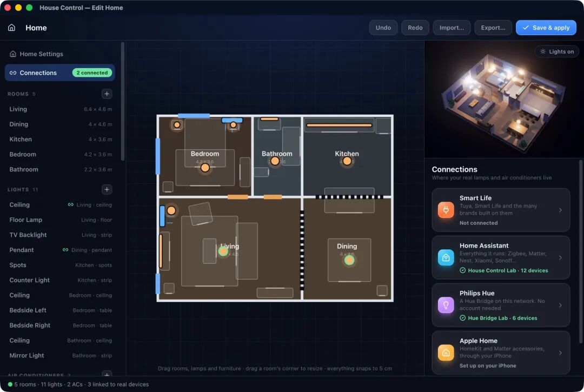Screen dimensions: 584x392
Task: Click the Export... button
Action: pyautogui.click(x=493, y=28)
